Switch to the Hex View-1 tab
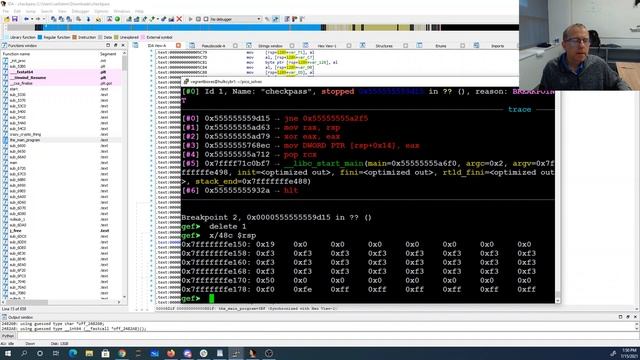This screenshot has width=640, height=360. point(327,46)
